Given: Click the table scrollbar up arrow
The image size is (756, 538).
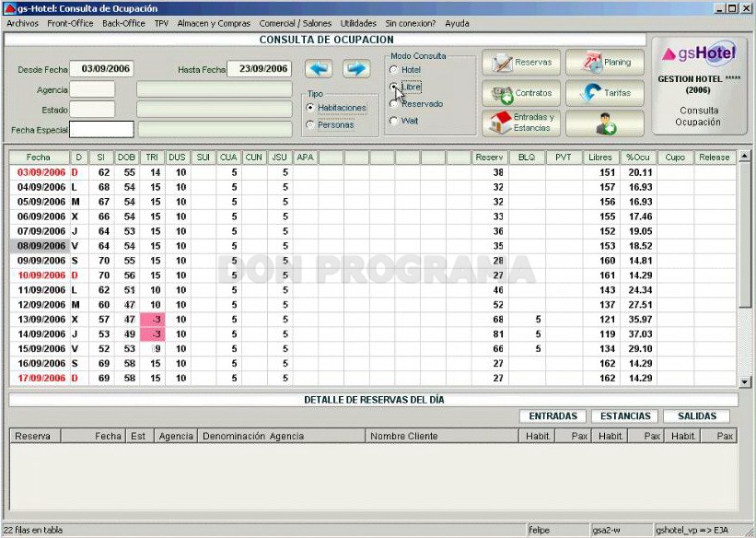Looking at the screenshot, I should (744, 156).
